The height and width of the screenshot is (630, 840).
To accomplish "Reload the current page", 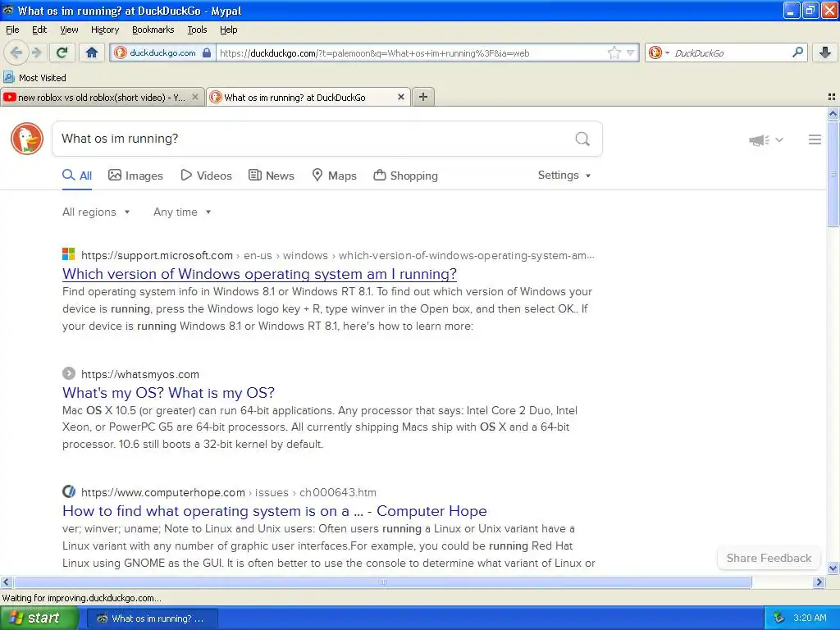I will [62, 52].
